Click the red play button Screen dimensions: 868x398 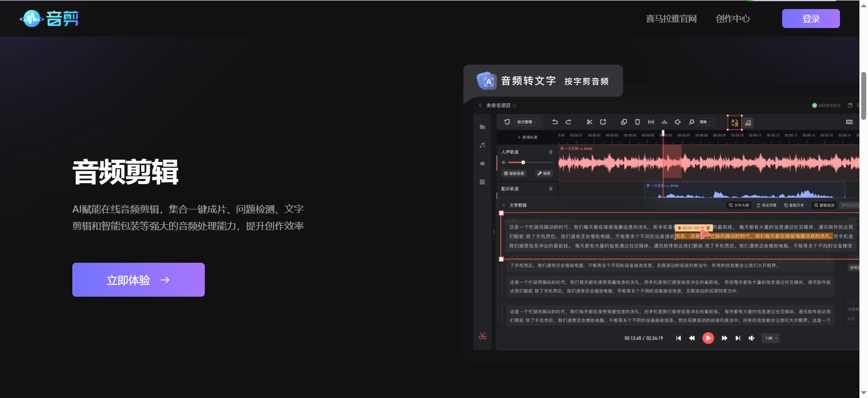click(708, 338)
